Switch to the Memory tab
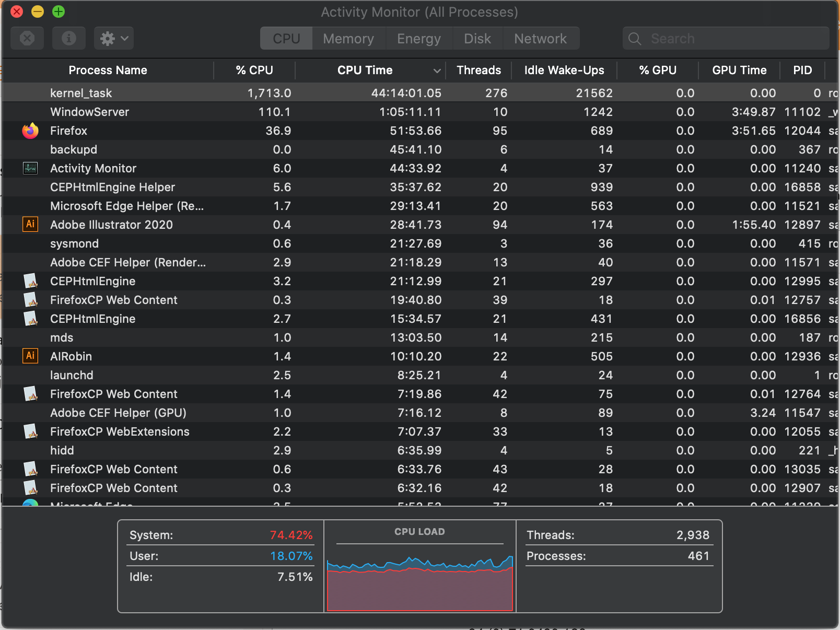This screenshot has width=840, height=630. (348, 39)
